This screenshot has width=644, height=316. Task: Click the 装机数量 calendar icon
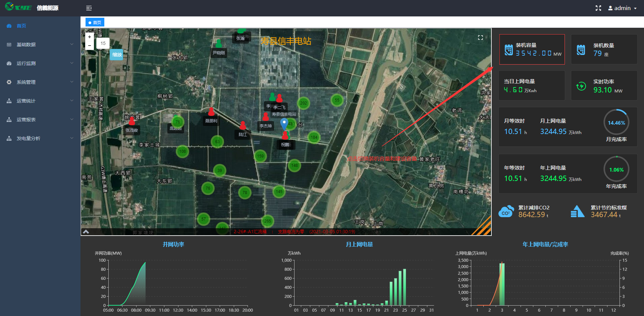click(x=581, y=50)
